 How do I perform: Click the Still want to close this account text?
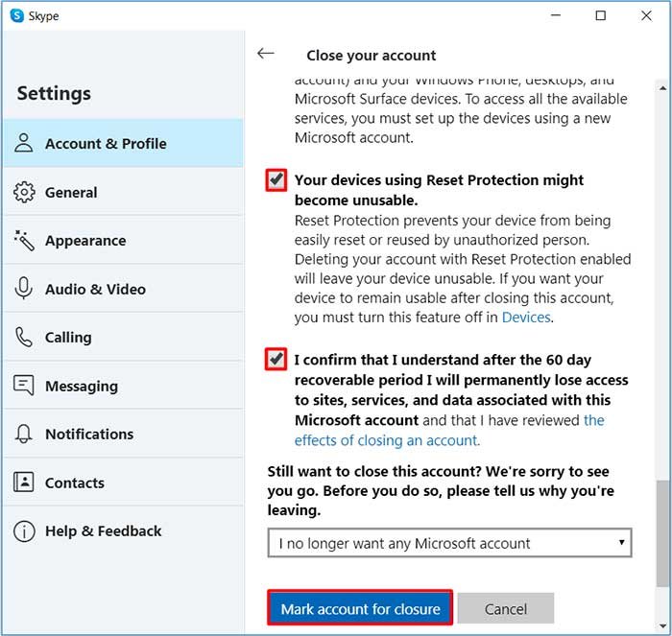(441, 491)
